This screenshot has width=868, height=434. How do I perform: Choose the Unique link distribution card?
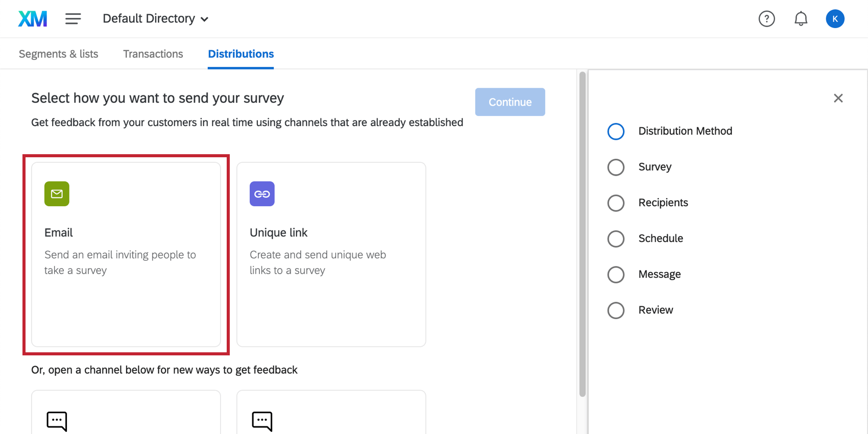click(x=331, y=254)
